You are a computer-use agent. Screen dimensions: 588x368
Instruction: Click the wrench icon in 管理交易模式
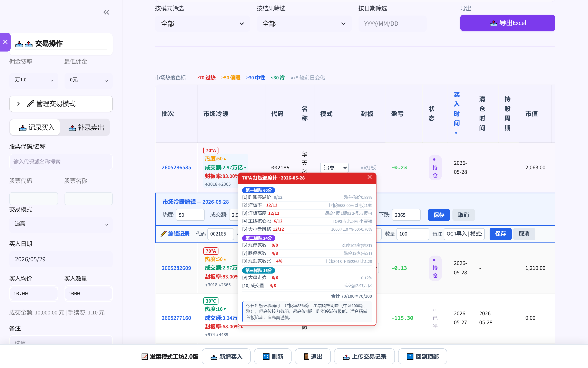pos(30,104)
